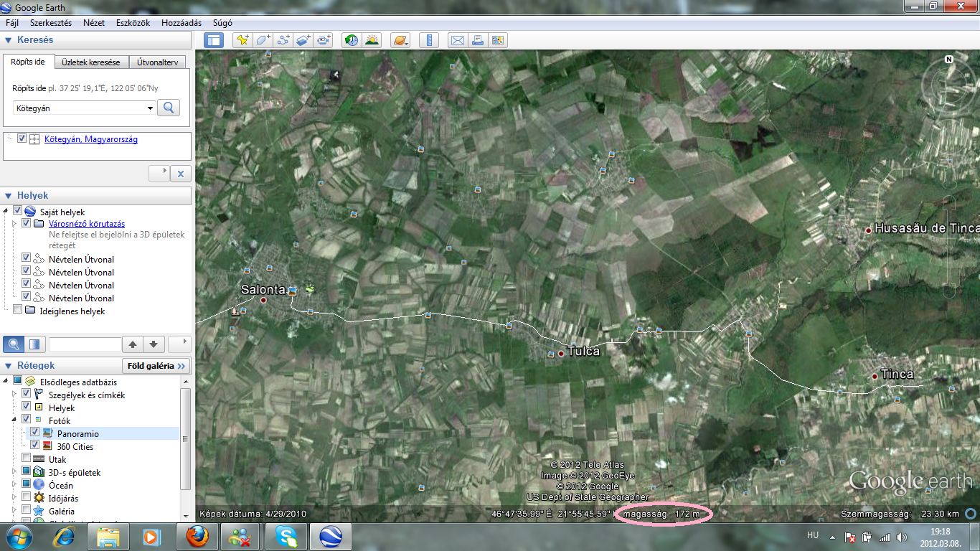Hide the sidebar using the toolbar button
This screenshot has height=551, width=980.
[214, 40]
